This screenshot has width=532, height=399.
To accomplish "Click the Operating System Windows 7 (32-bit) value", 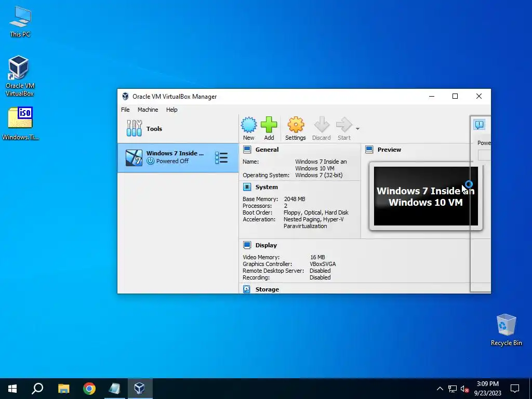I will 319,176.
